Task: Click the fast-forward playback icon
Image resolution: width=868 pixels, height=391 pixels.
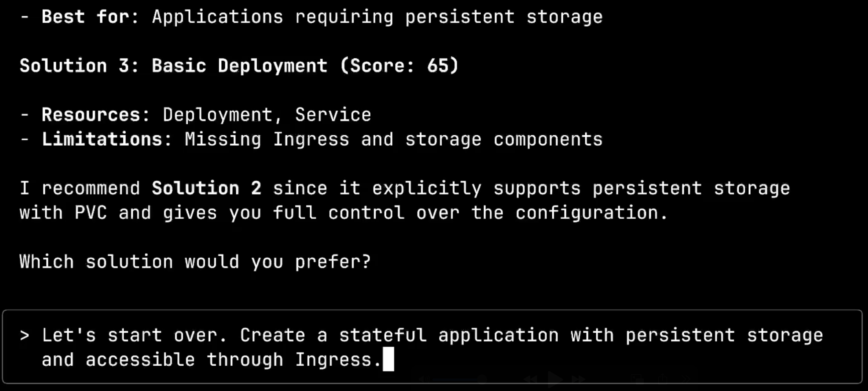Action: [x=579, y=379]
